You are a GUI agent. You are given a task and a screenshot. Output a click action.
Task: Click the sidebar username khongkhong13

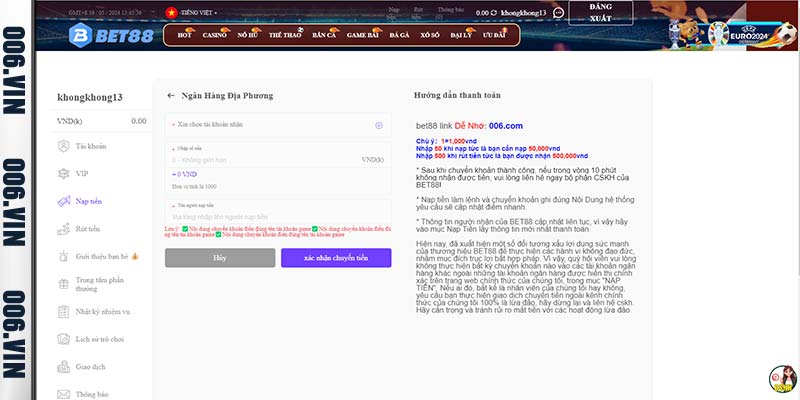(x=90, y=97)
